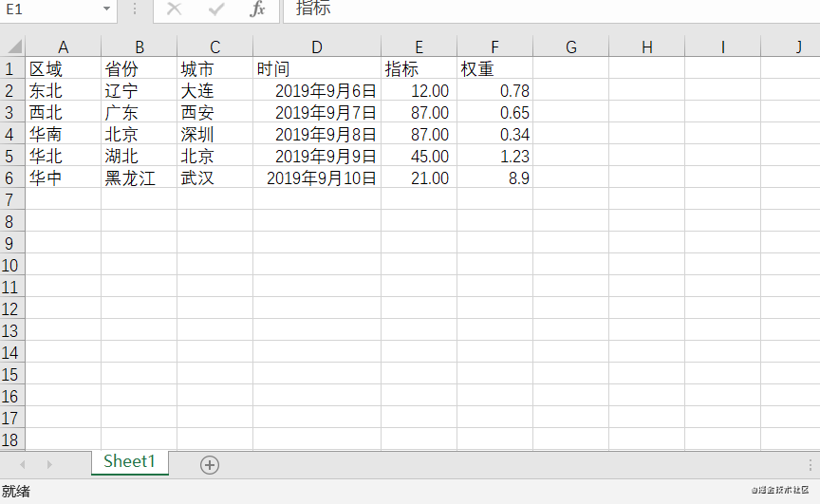The height and width of the screenshot is (504, 820).
Task: Select column C header
Action: pyautogui.click(x=214, y=47)
